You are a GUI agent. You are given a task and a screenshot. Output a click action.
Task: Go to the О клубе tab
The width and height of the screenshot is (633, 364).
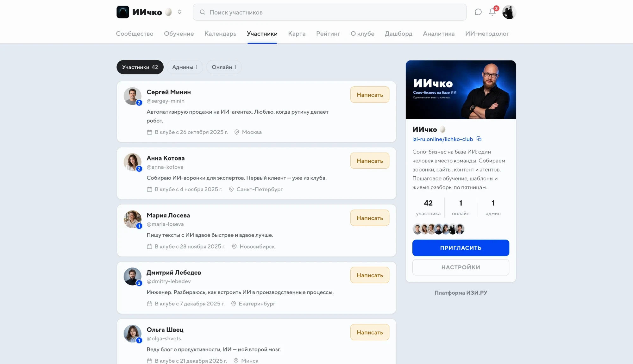pos(362,34)
